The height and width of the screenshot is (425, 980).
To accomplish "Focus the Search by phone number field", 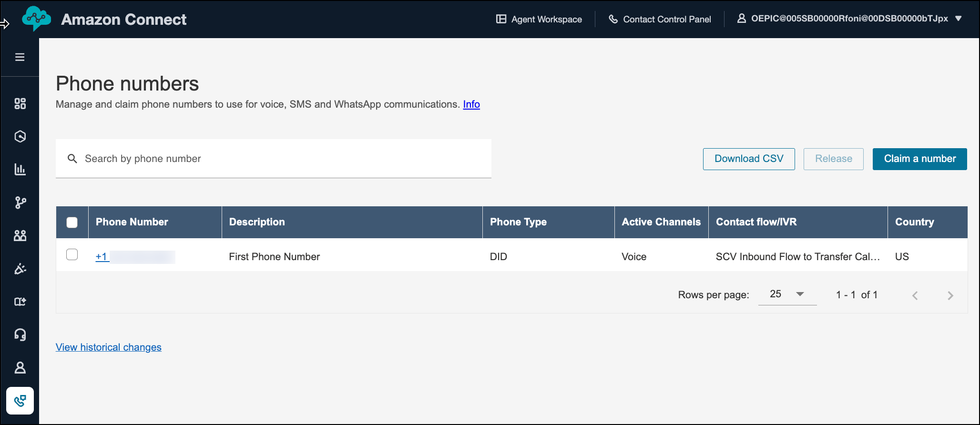I will click(x=274, y=159).
